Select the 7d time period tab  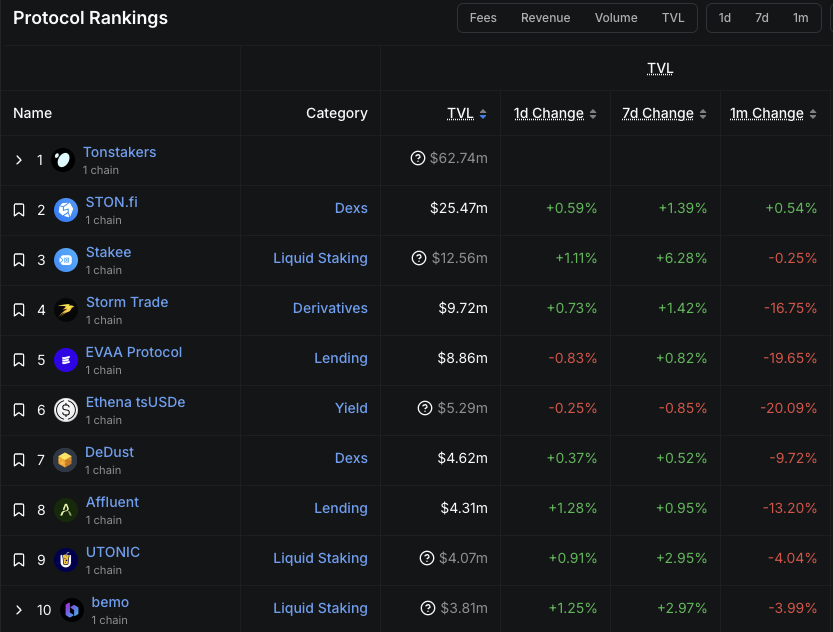(x=762, y=18)
